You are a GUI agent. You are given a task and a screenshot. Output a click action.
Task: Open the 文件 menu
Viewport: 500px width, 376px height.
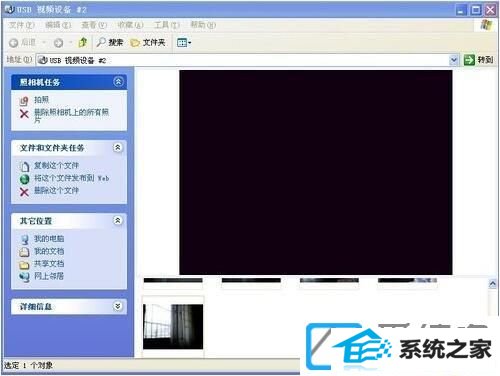[x=21, y=25]
